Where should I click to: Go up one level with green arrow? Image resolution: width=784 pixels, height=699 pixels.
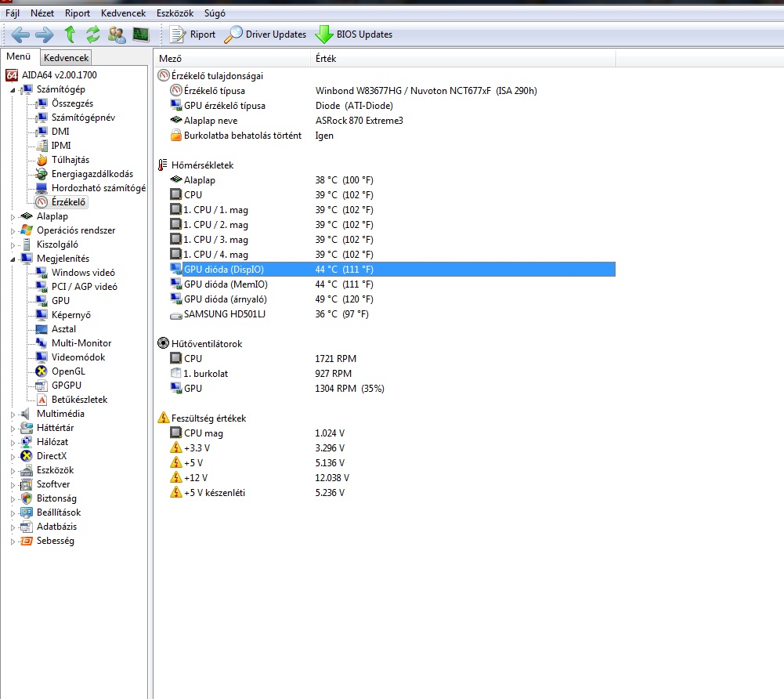coord(70,34)
